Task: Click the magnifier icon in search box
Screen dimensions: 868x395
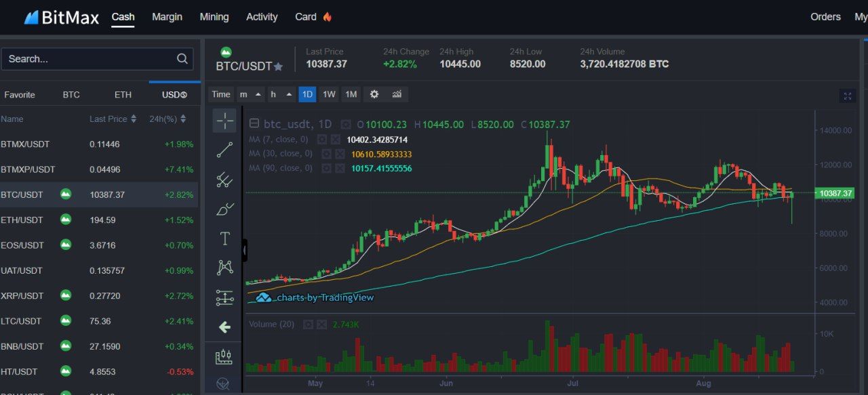Action: click(182, 59)
